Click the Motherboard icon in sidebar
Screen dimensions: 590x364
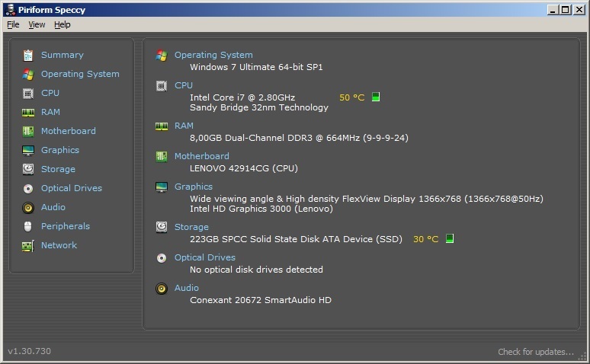click(x=28, y=131)
